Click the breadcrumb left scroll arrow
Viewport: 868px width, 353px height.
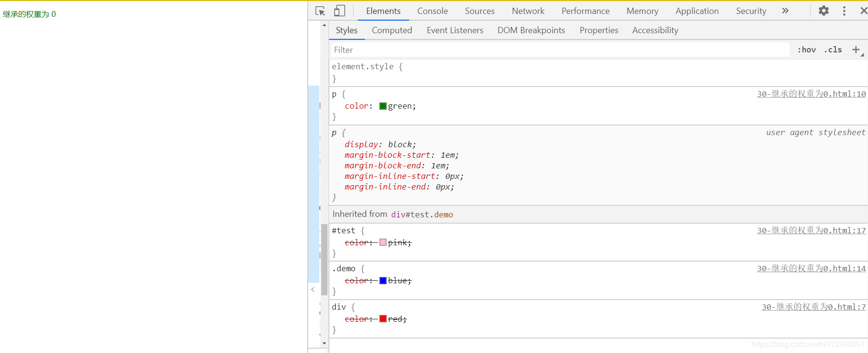(313, 290)
